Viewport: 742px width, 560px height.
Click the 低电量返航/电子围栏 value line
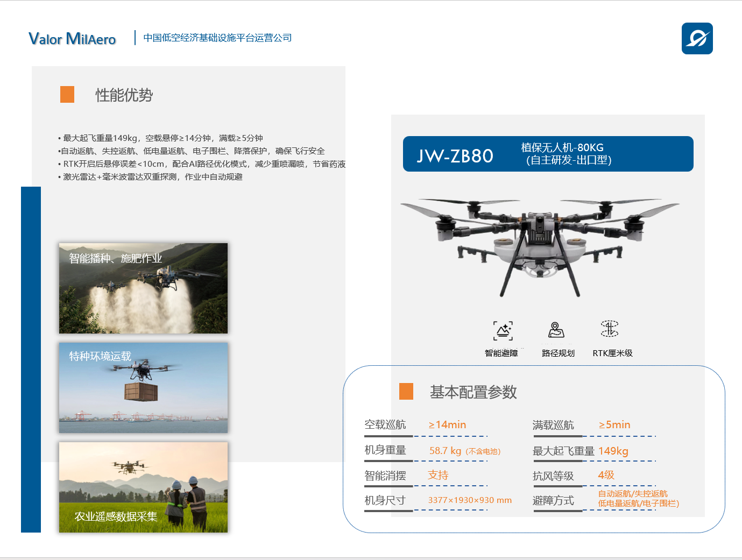point(639,504)
